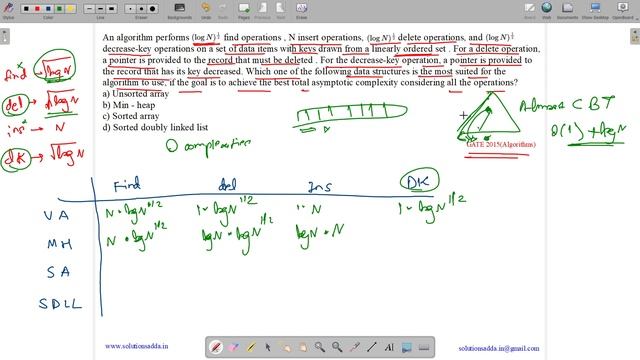Select the Laser pointer tool
Screen dimensions: 640x360
click(x=355, y=347)
